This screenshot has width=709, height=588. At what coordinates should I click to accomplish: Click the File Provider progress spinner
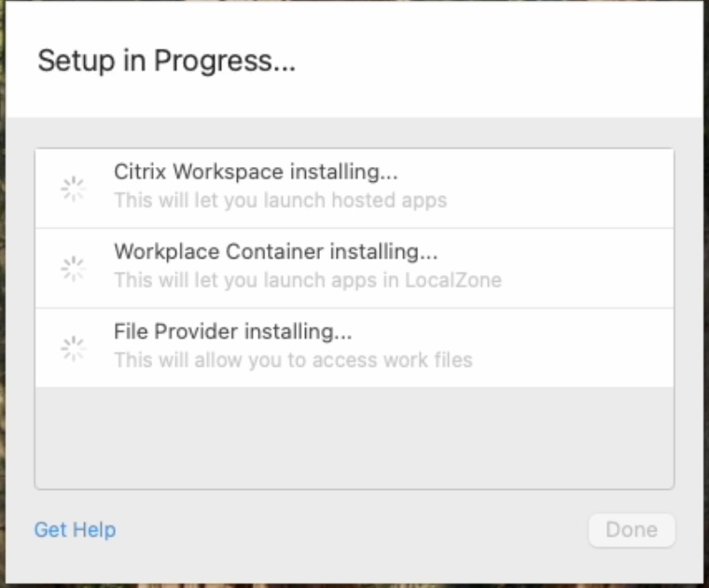click(73, 349)
